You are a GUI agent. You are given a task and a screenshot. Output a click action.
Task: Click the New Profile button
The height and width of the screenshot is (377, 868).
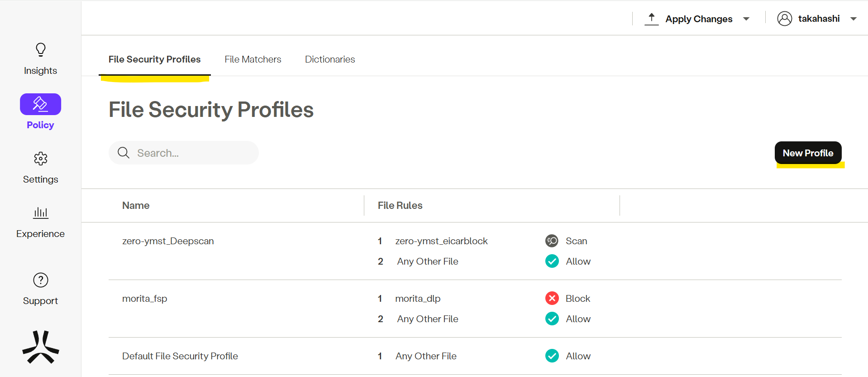(808, 153)
